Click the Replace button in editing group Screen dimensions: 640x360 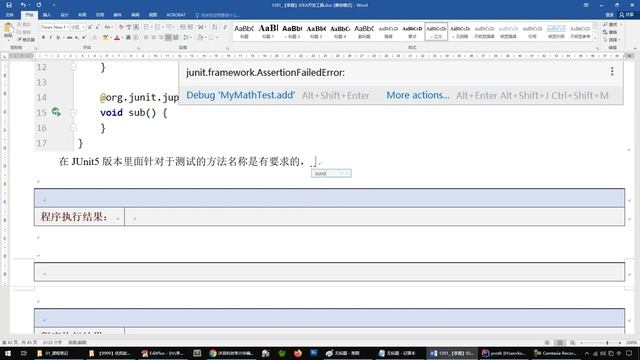[x=610, y=32]
